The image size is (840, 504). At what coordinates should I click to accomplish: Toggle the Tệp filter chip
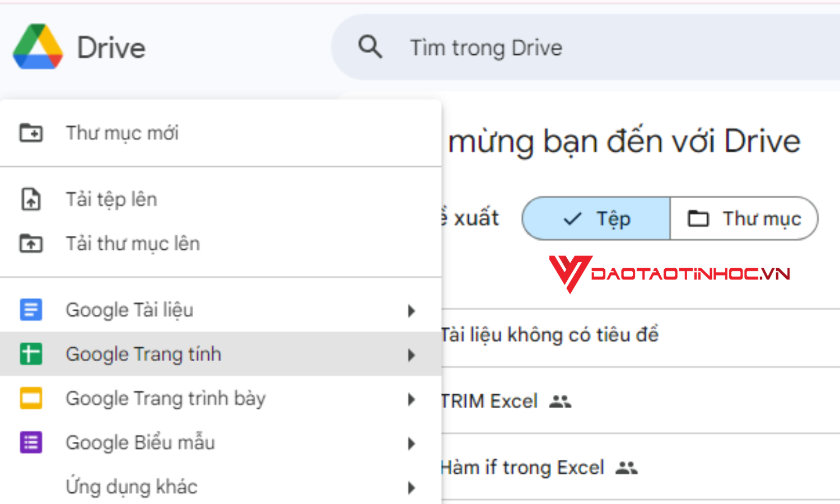pyautogui.click(x=595, y=218)
